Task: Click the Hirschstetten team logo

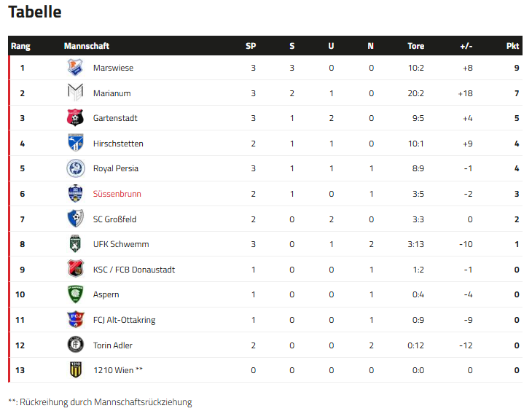Action: click(76, 144)
